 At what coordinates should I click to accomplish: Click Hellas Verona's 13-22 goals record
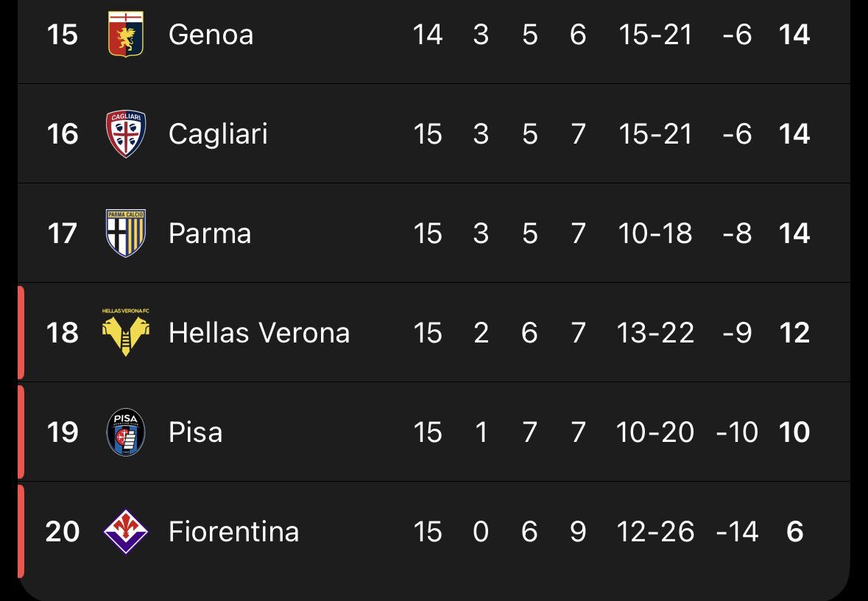pos(655,333)
